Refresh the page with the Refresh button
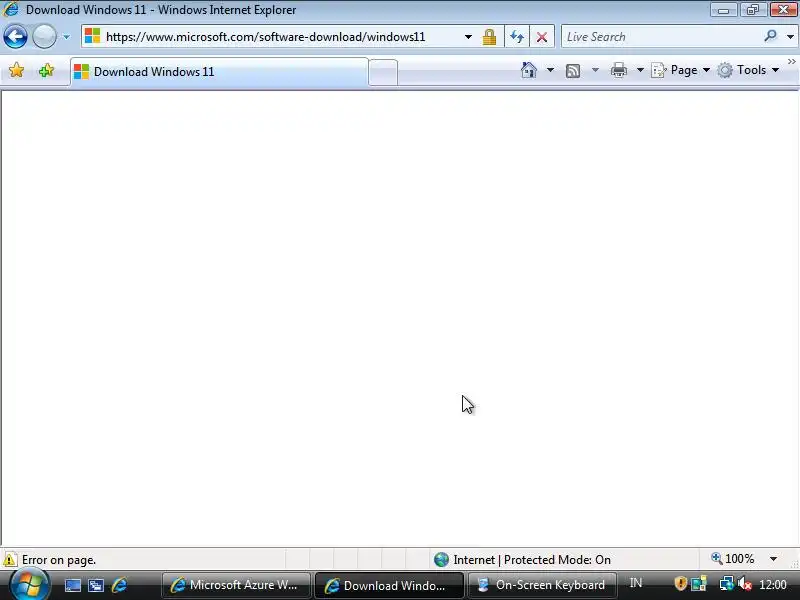Viewport: 800px width, 600px height. point(517,37)
